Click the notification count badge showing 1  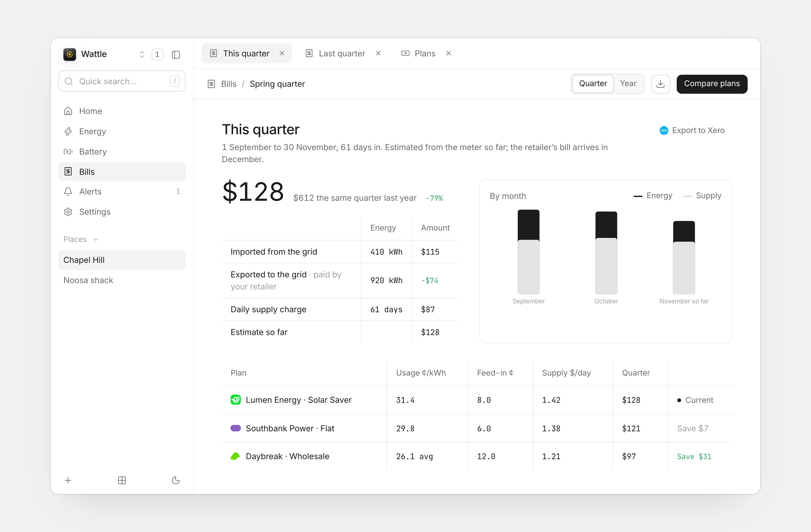157,54
